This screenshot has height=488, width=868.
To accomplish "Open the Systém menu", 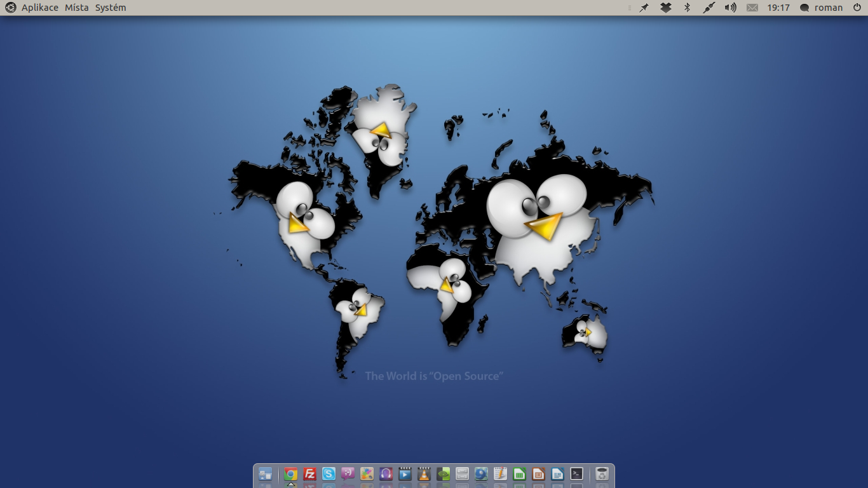I will pos(111,8).
